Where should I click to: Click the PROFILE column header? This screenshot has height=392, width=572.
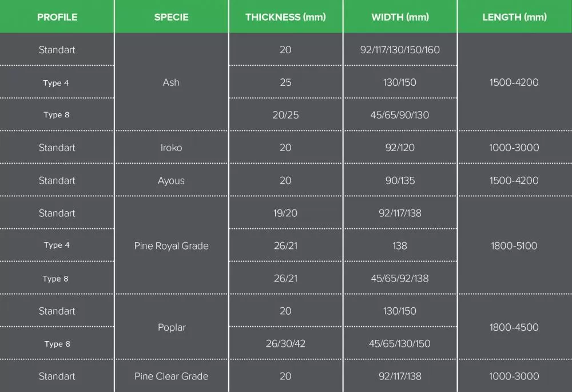(57, 17)
